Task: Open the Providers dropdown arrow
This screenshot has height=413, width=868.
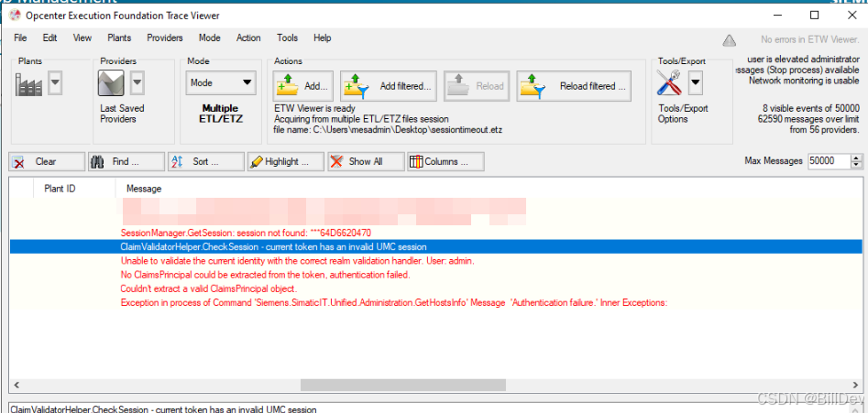Action: click(x=137, y=83)
